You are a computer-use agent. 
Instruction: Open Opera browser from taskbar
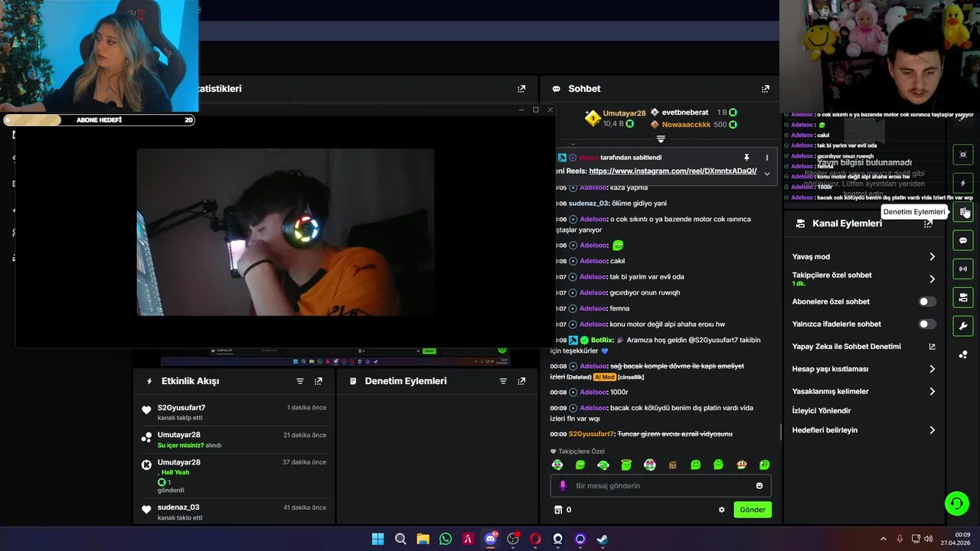click(x=535, y=539)
